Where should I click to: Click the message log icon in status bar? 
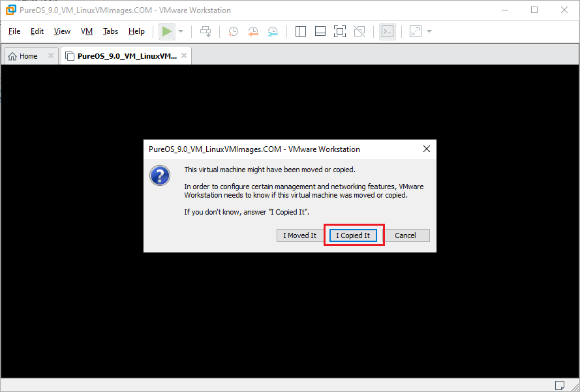point(560,385)
